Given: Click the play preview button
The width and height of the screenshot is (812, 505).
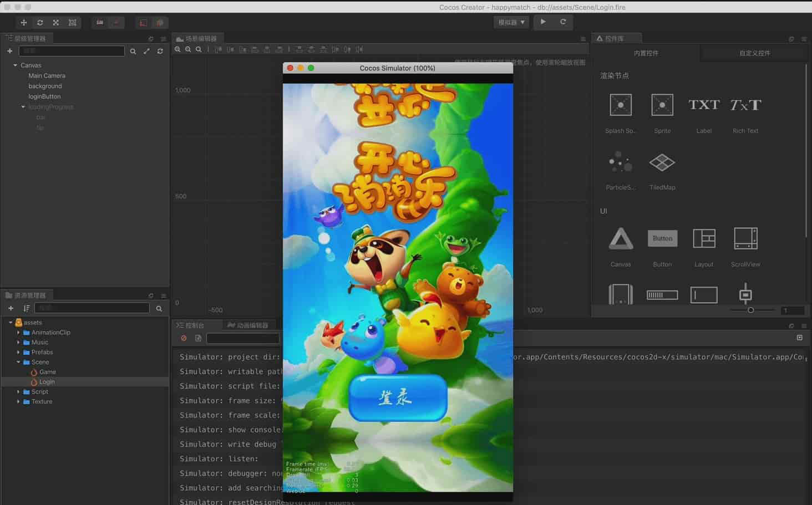Looking at the screenshot, I should (x=543, y=22).
